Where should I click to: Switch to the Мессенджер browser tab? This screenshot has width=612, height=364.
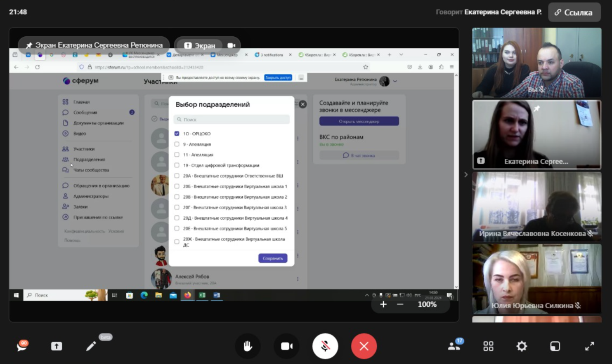(x=227, y=55)
